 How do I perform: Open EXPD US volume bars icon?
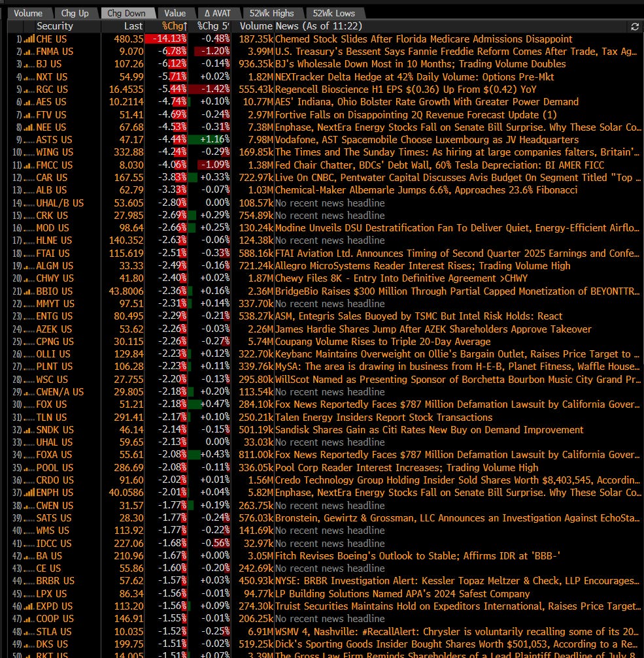point(29,606)
